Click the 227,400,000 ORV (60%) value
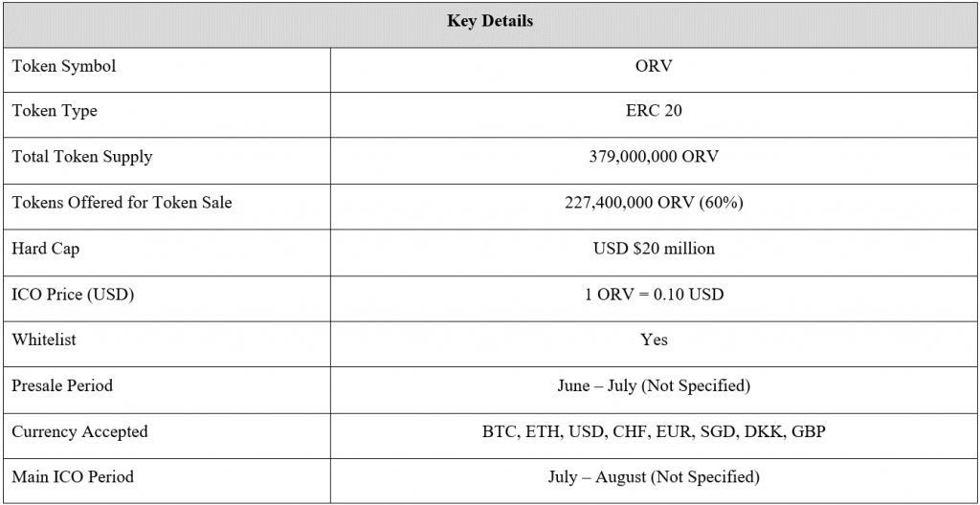Screen dimensions: 980x505 pyautogui.click(x=654, y=203)
